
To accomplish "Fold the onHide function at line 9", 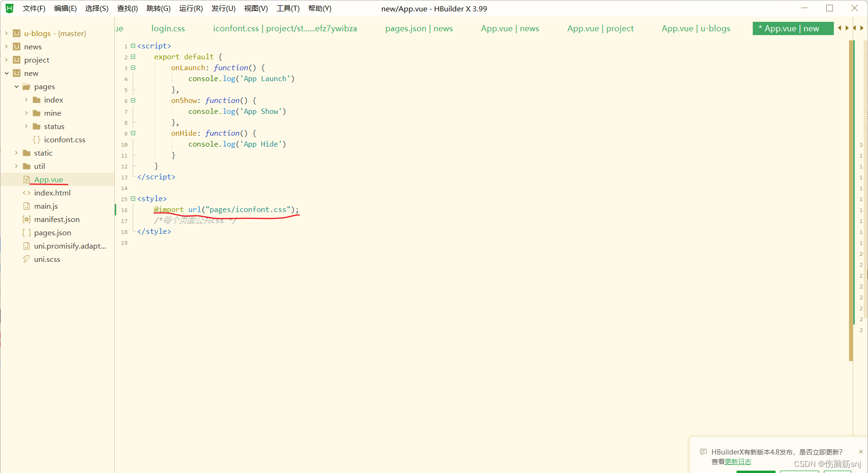I will tap(133, 133).
